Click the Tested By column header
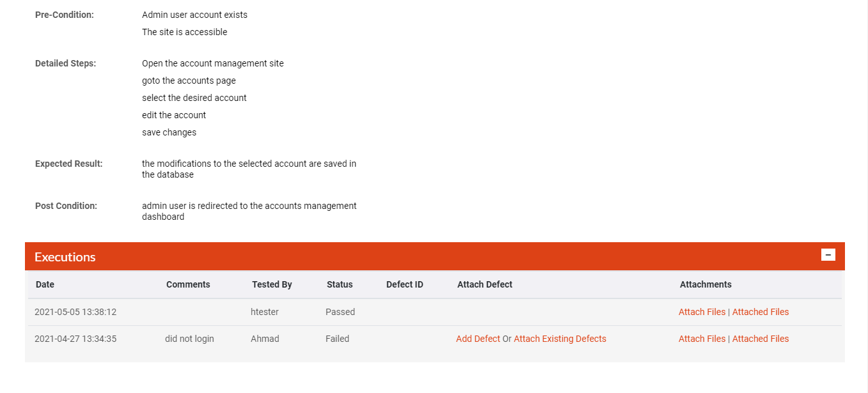 coord(272,284)
